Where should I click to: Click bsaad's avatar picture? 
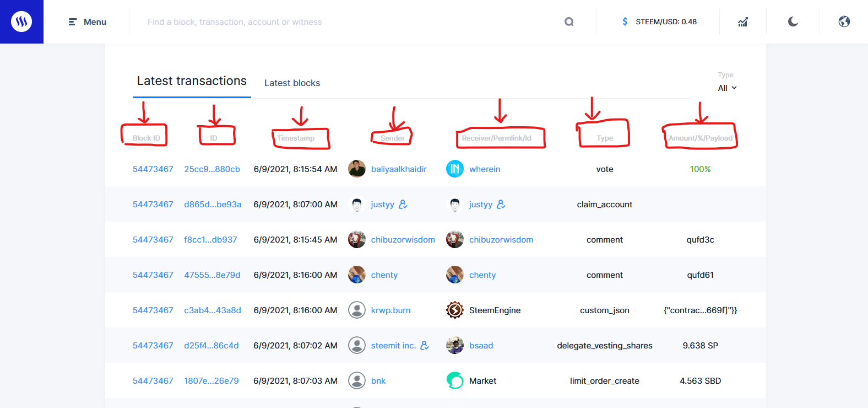coord(455,345)
